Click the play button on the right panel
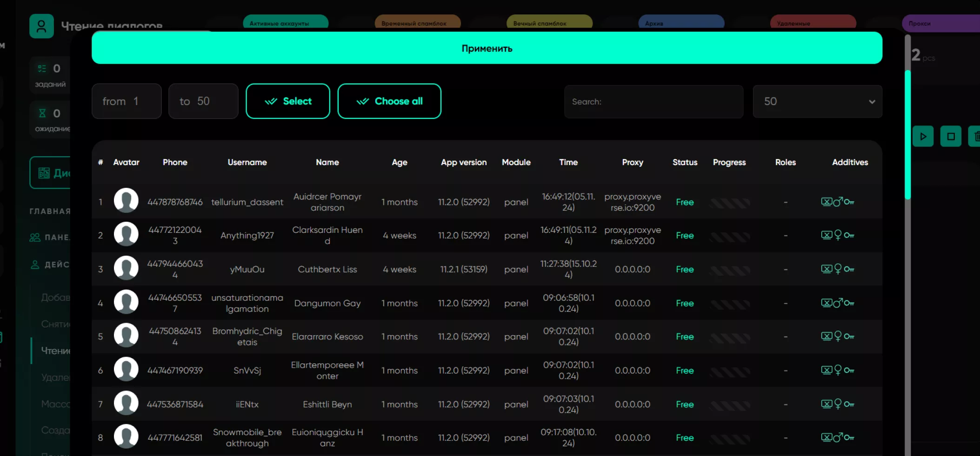 [923, 137]
